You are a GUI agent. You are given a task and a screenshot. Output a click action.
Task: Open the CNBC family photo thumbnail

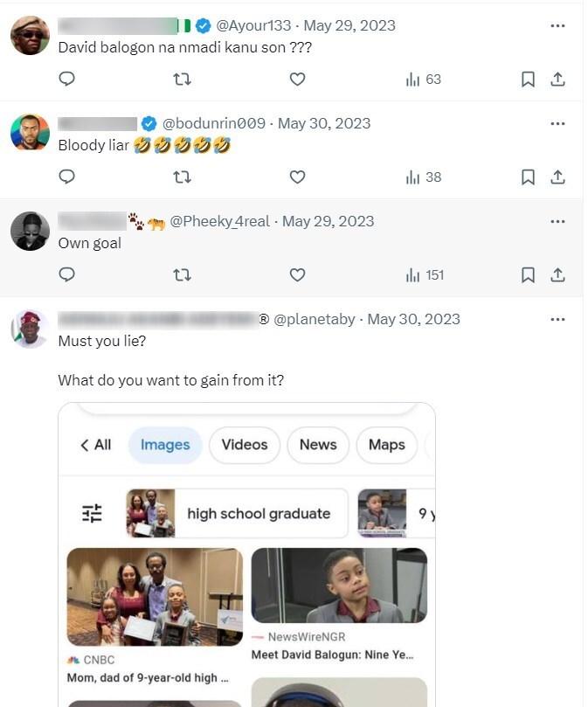coord(155,597)
